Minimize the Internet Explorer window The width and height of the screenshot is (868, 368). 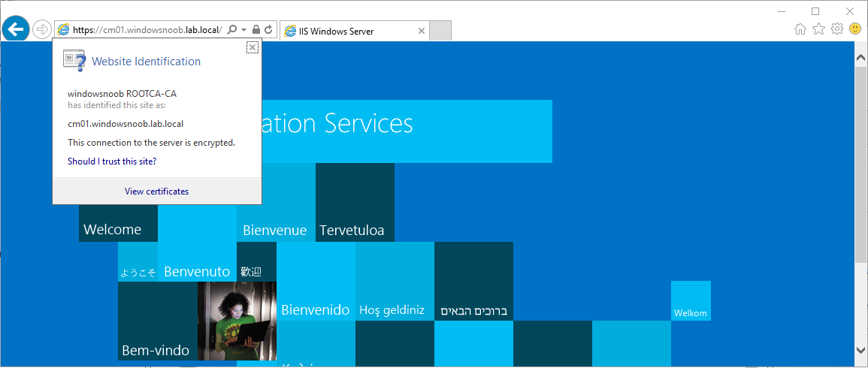click(x=782, y=11)
